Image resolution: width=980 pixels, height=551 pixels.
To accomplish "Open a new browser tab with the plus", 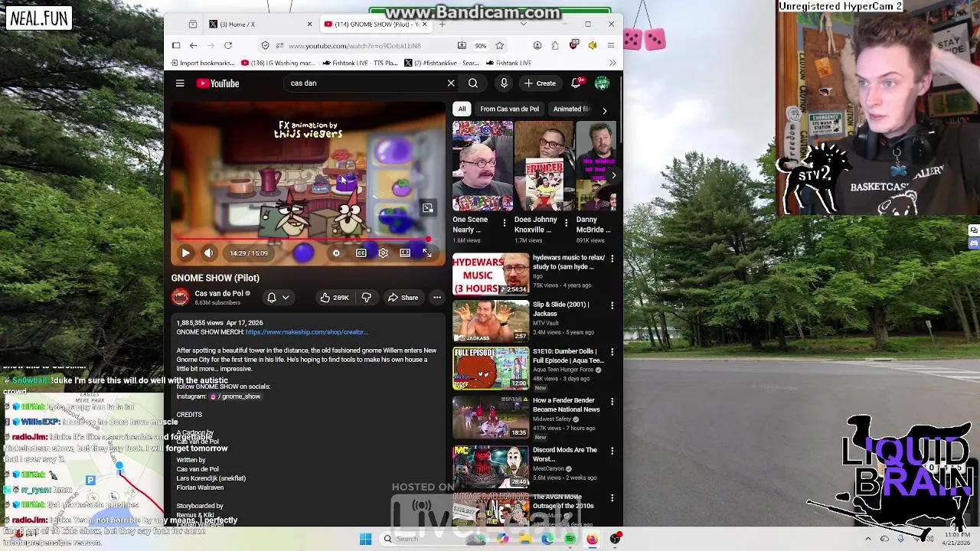I will [442, 24].
